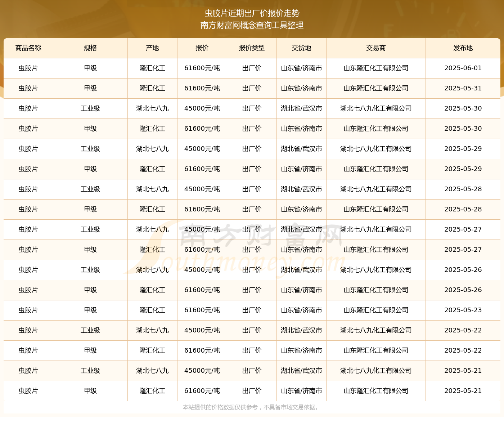Click 工业级 spec in the 2025-05-28 row
504x434 pixels.
90,189
